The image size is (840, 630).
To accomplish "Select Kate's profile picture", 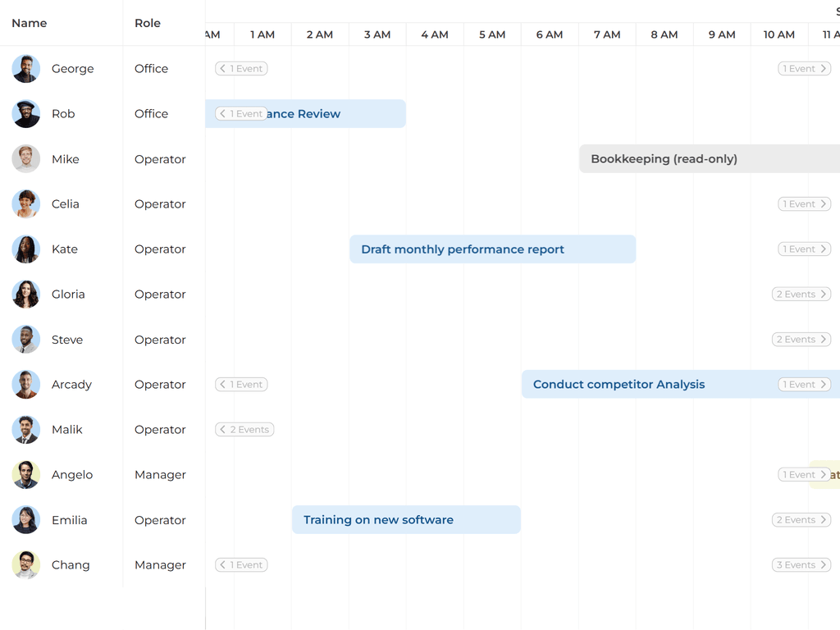I will (26, 249).
